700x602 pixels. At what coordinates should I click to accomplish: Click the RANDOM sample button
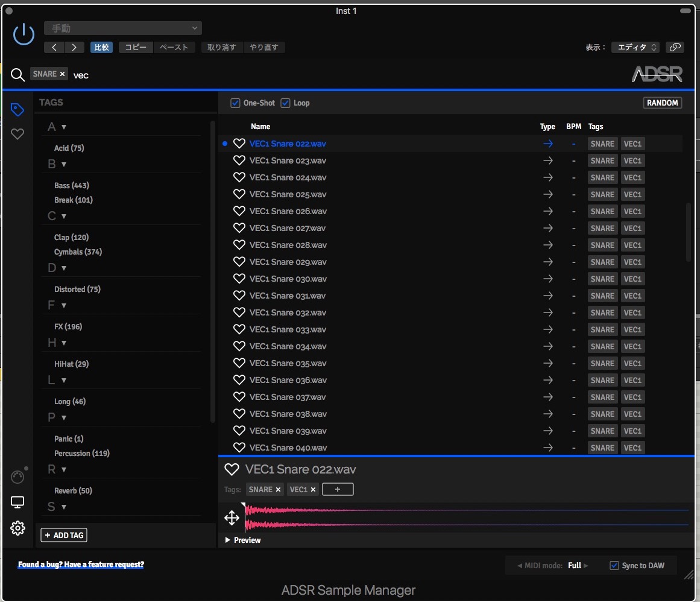click(x=662, y=103)
